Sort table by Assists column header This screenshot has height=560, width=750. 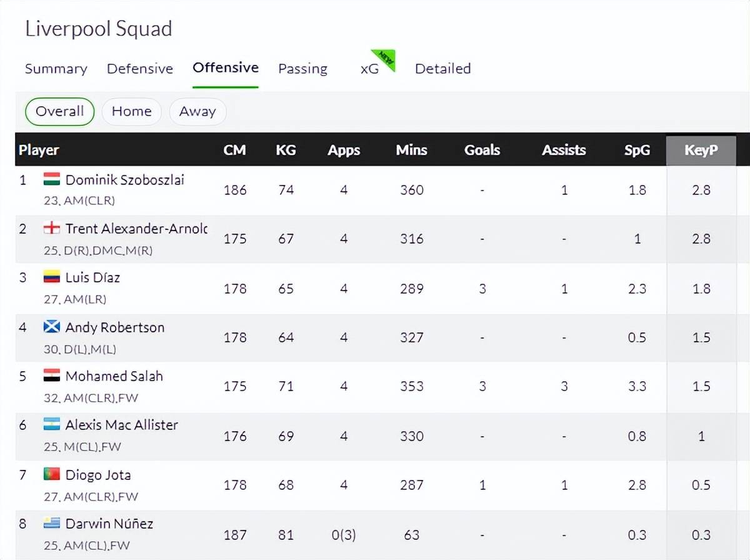564,150
